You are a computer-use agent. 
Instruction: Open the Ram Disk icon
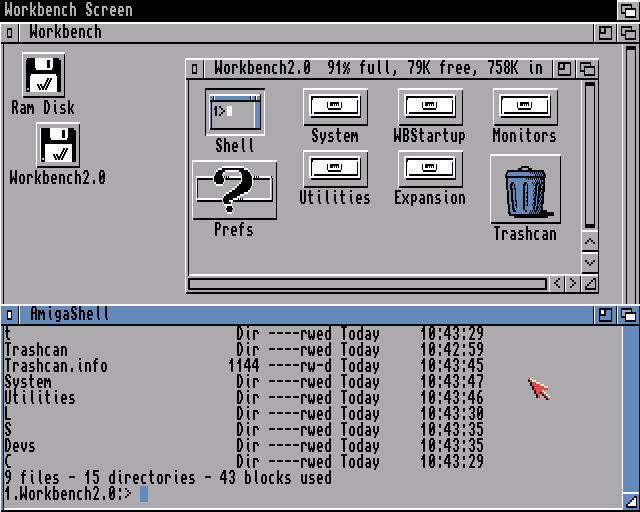(43, 76)
